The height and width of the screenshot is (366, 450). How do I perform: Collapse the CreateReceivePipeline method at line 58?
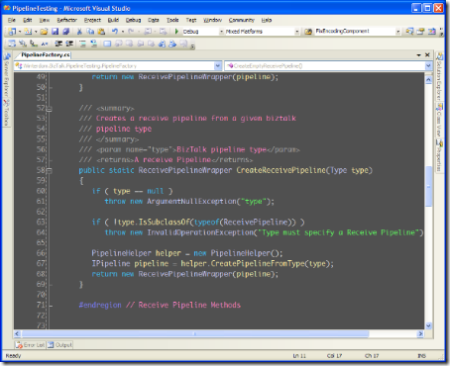point(49,171)
